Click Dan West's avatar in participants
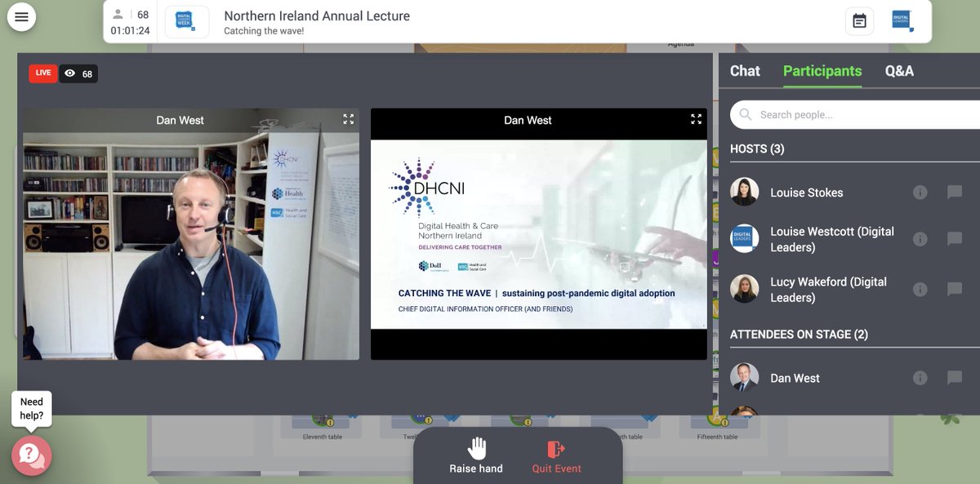 point(744,377)
